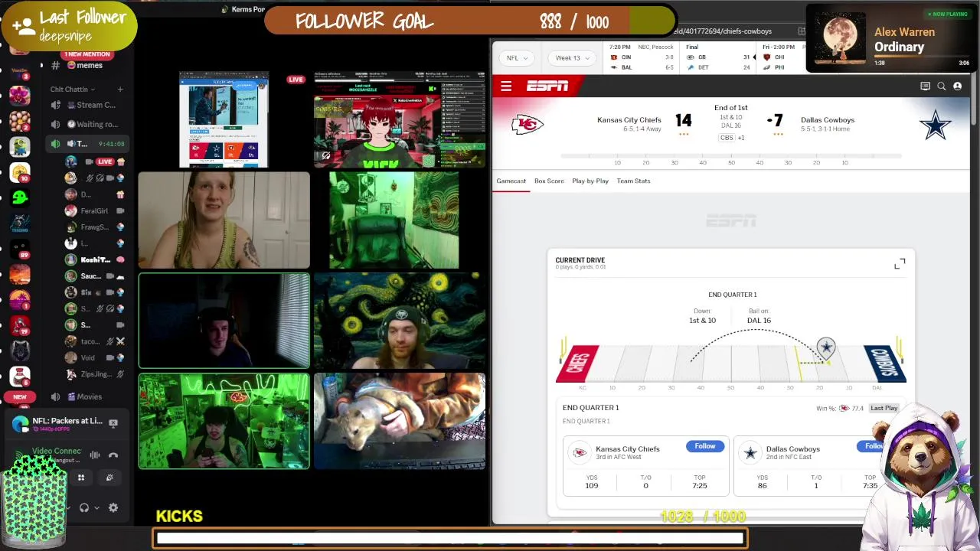
Task: Click user ZipsJing... in voice list
Action: point(94,374)
